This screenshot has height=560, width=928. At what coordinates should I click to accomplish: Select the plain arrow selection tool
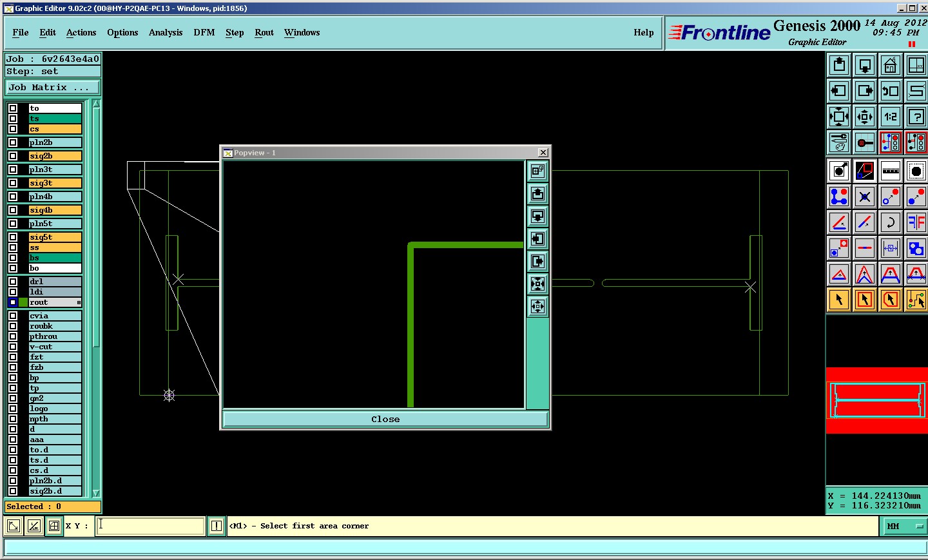click(x=839, y=300)
